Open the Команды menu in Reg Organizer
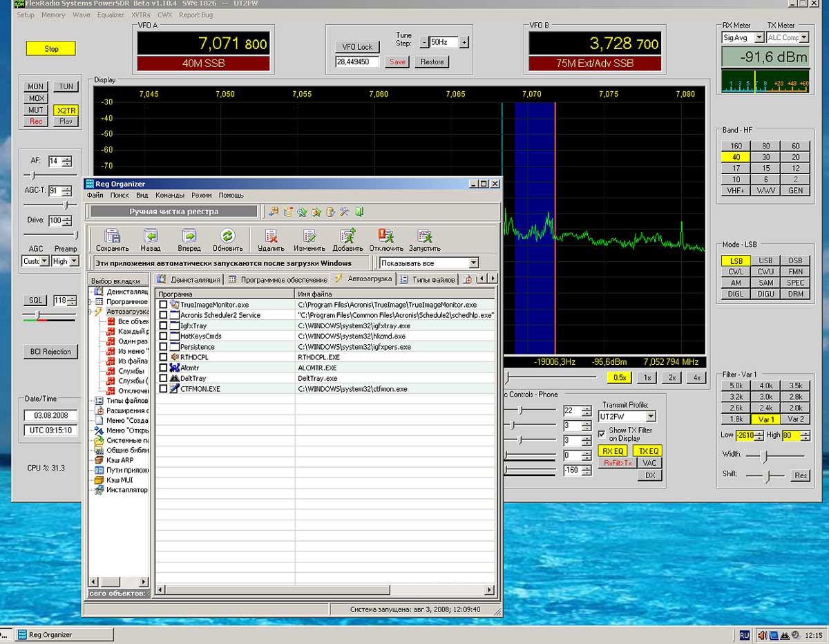Screen dimensions: 829x644 170,196
